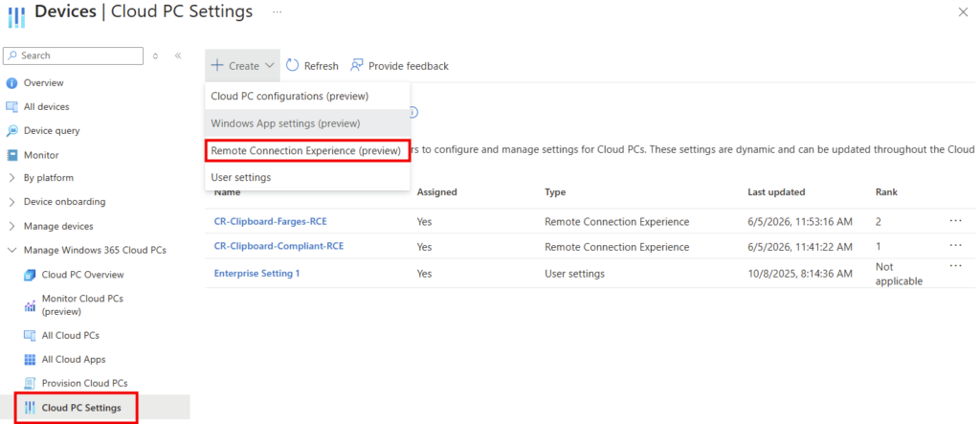
Task: Click the All devices icon
Action: [11, 107]
